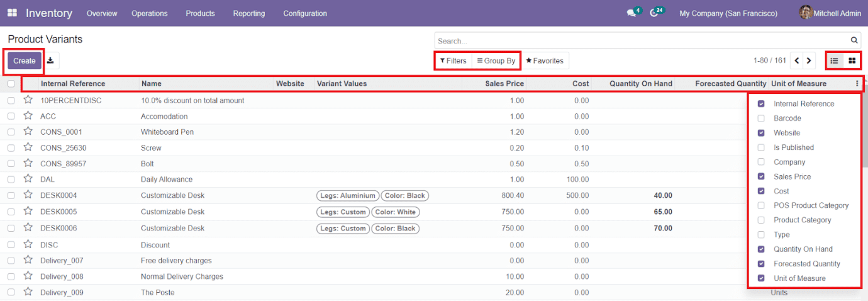Viewport: 868px width, 301px height.
Task: Click Normal Delivery Charges name cell
Action: tap(182, 276)
